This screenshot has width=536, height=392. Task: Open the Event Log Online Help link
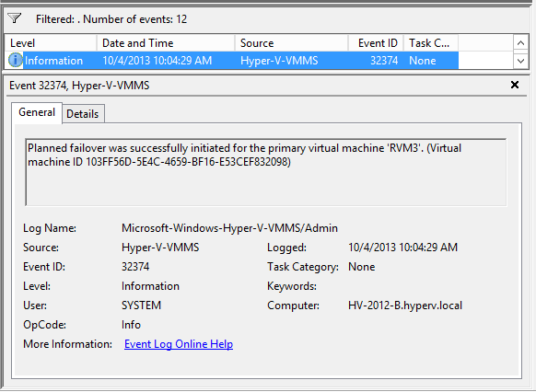click(x=179, y=344)
